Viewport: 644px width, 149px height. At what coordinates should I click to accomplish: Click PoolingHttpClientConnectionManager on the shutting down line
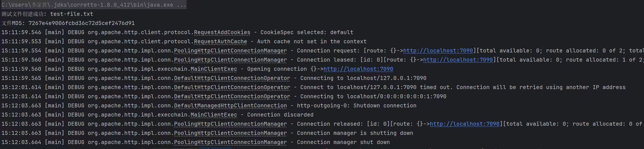click(x=230, y=133)
